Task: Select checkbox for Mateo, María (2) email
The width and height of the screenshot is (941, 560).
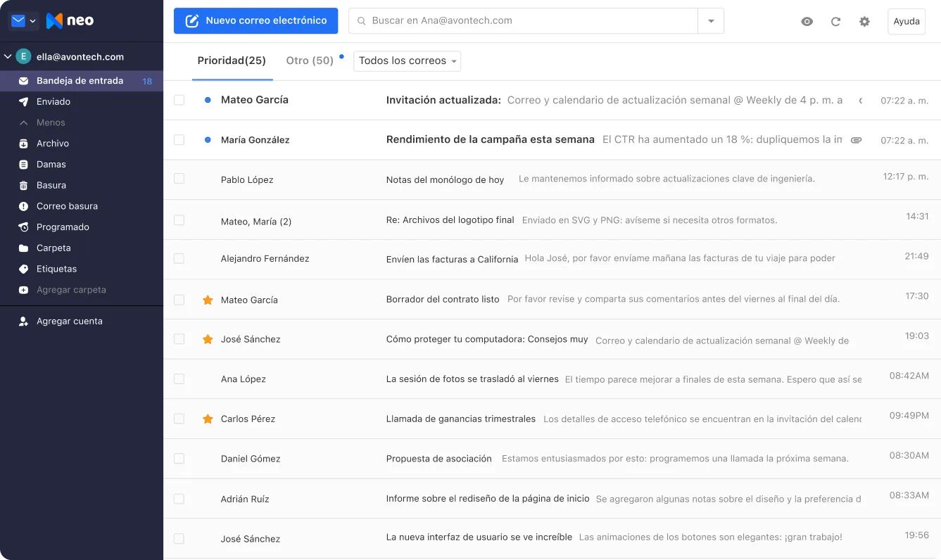Action: pyautogui.click(x=179, y=220)
